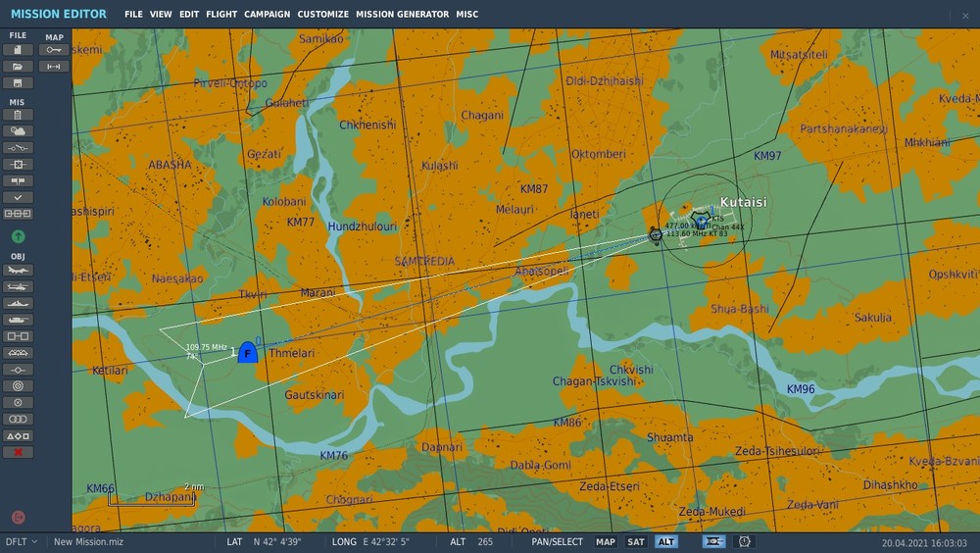Click the red X delete object icon
Screen dimensions: 980x553
pos(18,452)
